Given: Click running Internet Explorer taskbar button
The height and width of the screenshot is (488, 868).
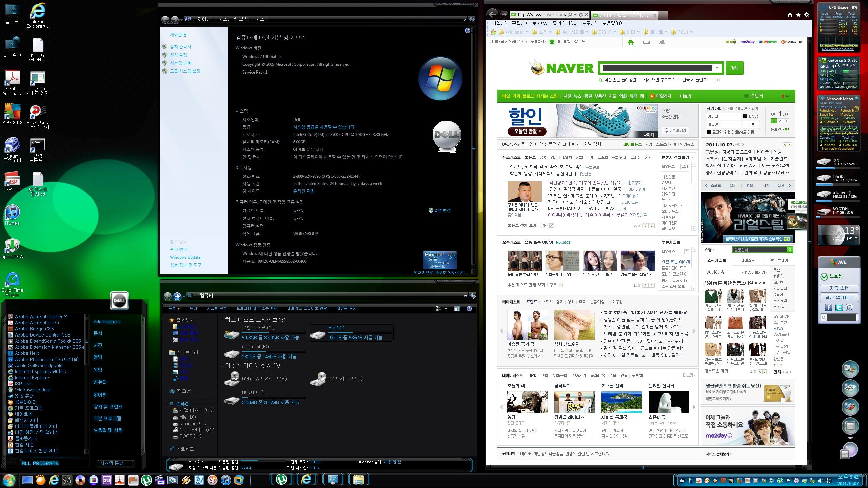Looking at the screenshot, I should coord(307,480).
